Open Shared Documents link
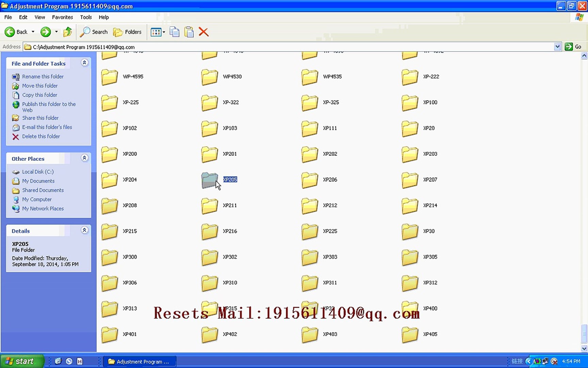The width and height of the screenshot is (588, 368). 43,190
